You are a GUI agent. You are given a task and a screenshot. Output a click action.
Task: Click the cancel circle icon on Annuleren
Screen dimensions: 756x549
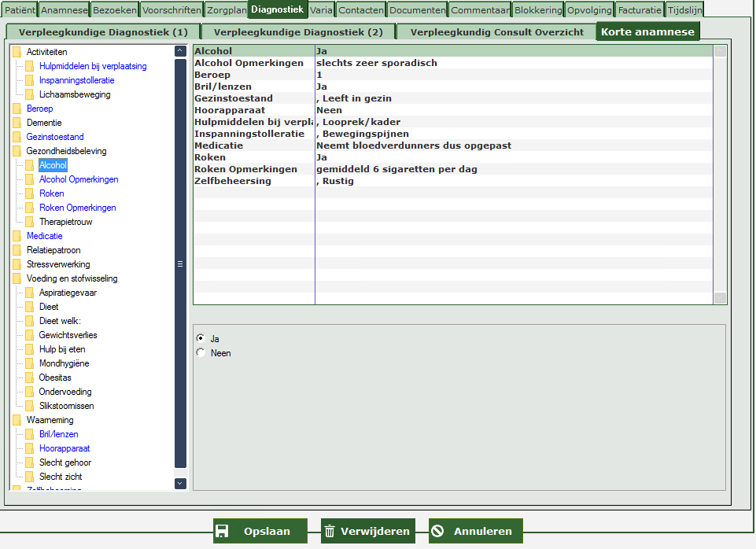tap(437, 531)
